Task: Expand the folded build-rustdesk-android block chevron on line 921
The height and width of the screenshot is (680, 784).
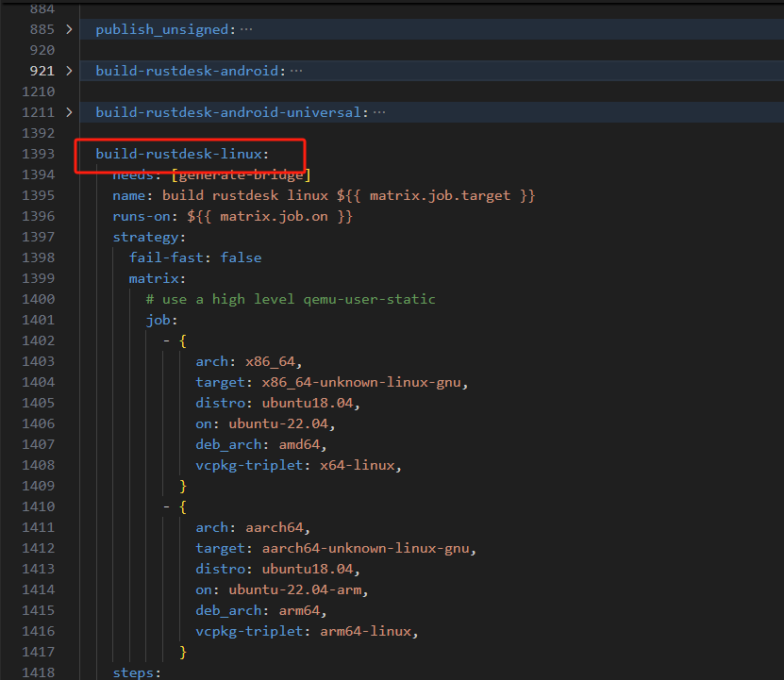Action: (69, 71)
